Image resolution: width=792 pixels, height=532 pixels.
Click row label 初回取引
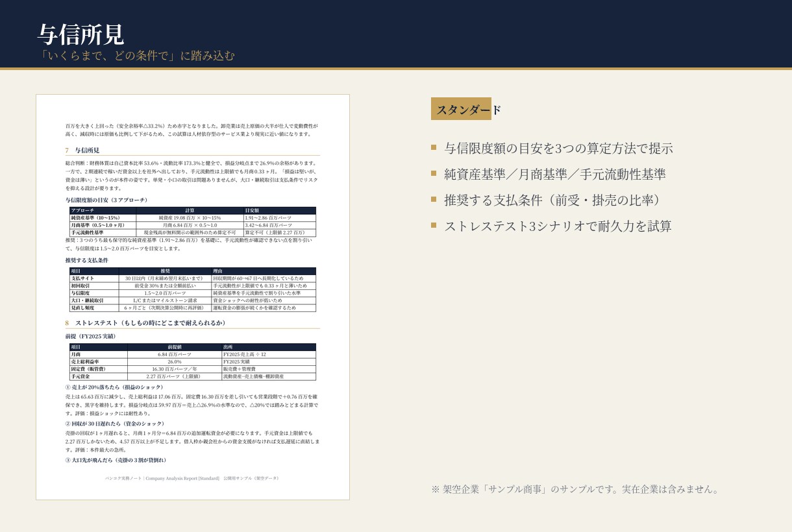pos(94,285)
